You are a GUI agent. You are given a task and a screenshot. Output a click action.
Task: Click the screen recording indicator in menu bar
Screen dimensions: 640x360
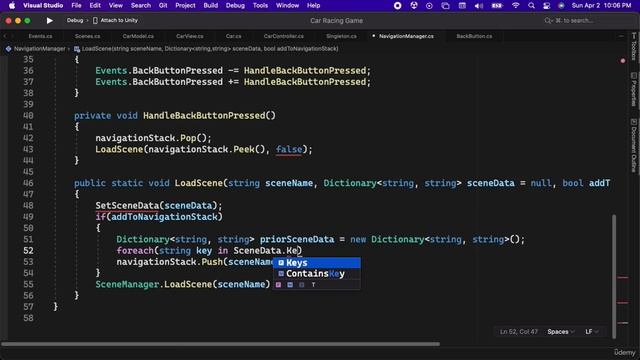click(x=398, y=6)
